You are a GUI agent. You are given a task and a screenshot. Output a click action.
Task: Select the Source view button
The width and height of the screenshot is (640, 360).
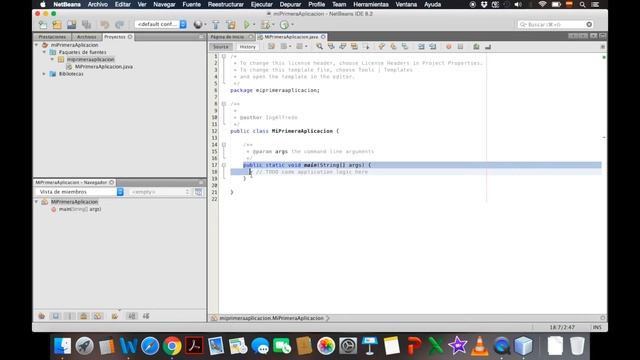pos(221,47)
